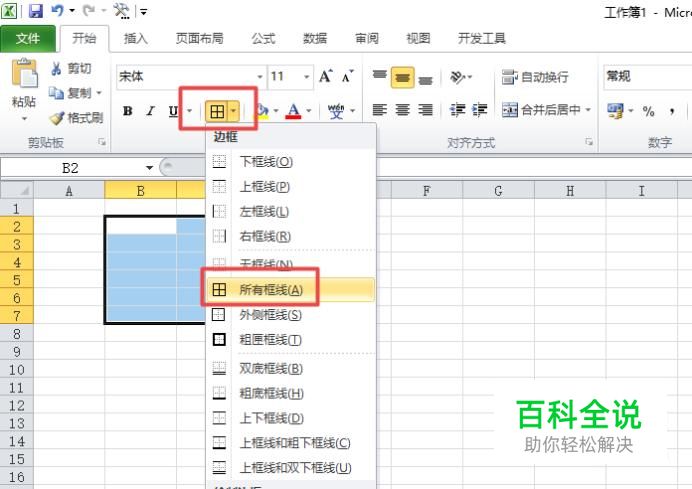Align text to top of cell
The height and width of the screenshot is (489, 692).
point(380,76)
